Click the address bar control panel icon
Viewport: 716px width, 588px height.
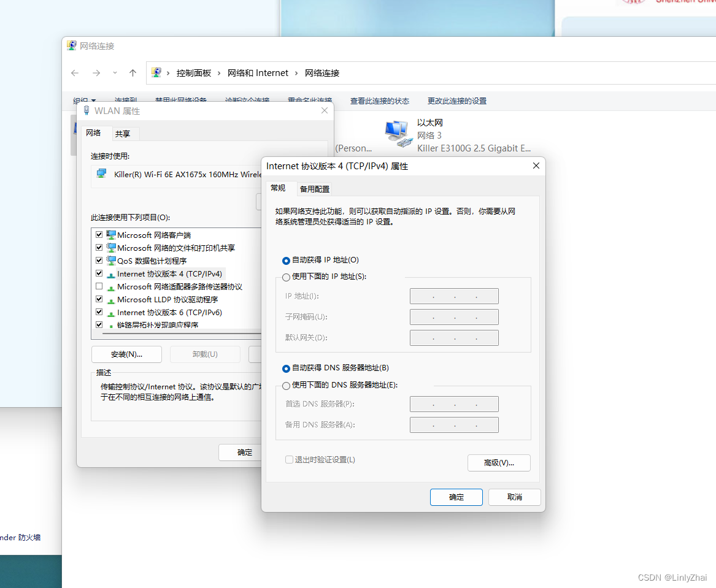coord(156,72)
